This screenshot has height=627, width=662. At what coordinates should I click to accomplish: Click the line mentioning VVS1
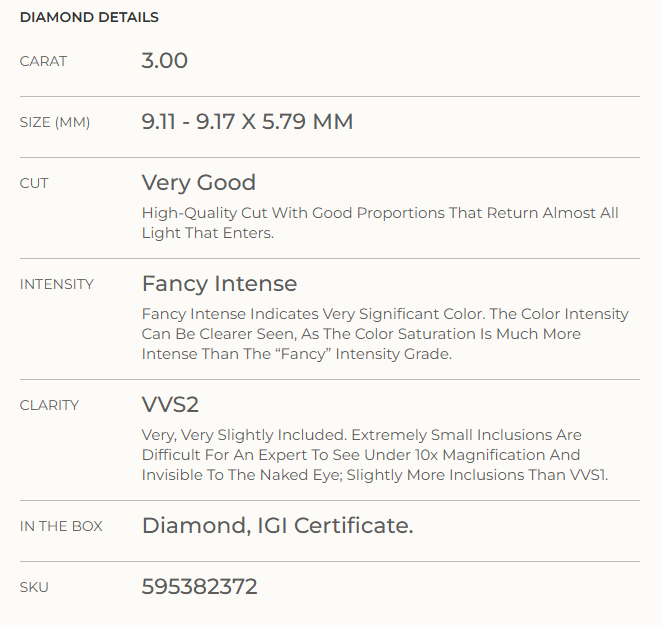coord(375,475)
